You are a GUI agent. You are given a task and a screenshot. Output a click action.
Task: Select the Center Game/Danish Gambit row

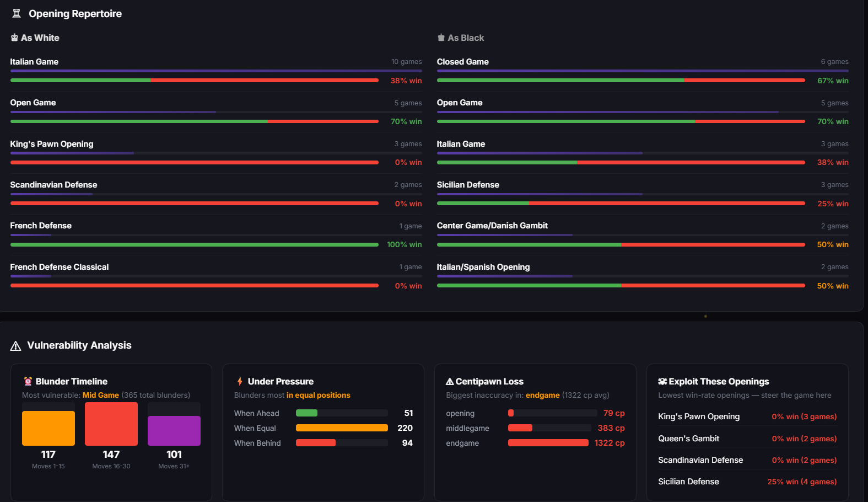coord(492,226)
